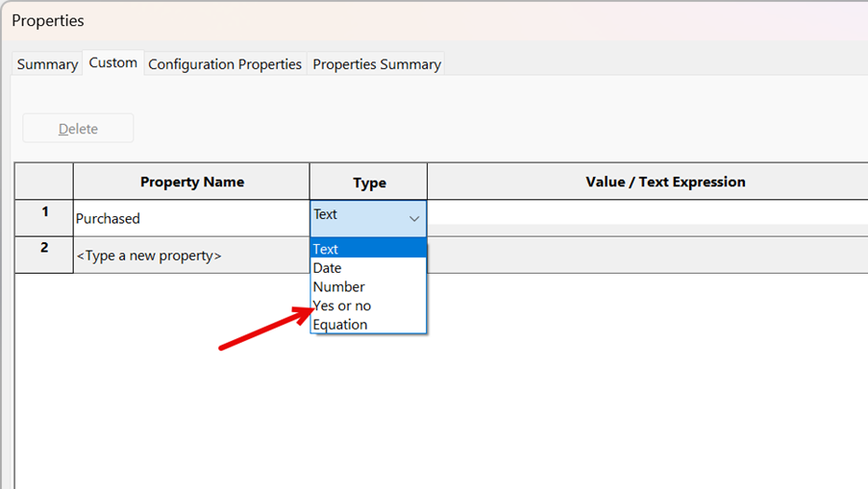Click the Delete button

(x=78, y=129)
